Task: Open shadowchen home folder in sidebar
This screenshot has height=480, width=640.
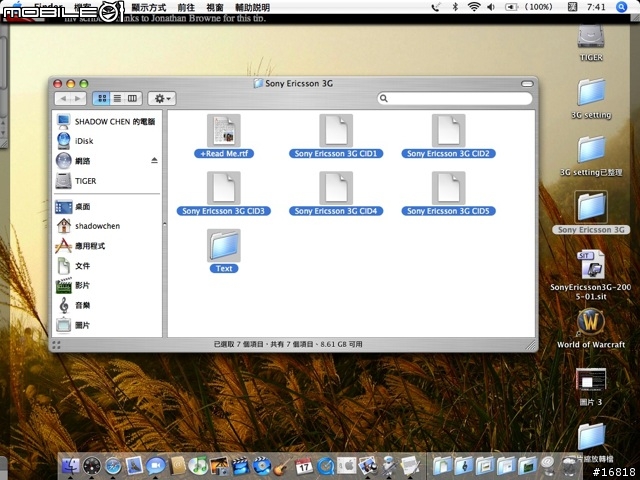Action: 88,226
